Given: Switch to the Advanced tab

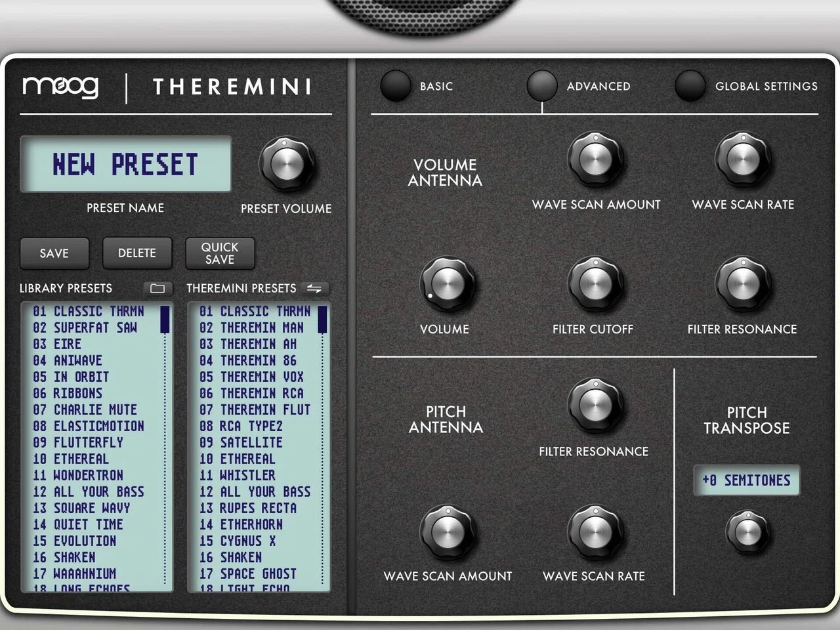Looking at the screenshot, I should click(x=542, y=86).
